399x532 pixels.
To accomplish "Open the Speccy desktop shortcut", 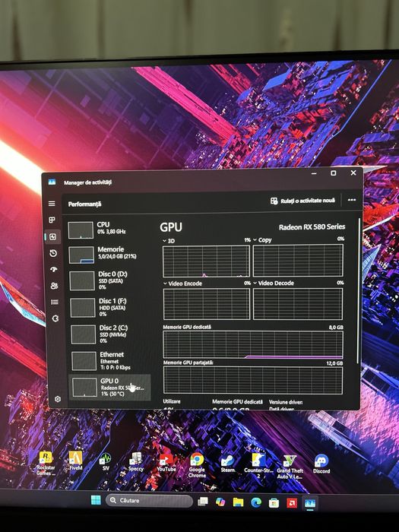I will [x=136, y=462].
